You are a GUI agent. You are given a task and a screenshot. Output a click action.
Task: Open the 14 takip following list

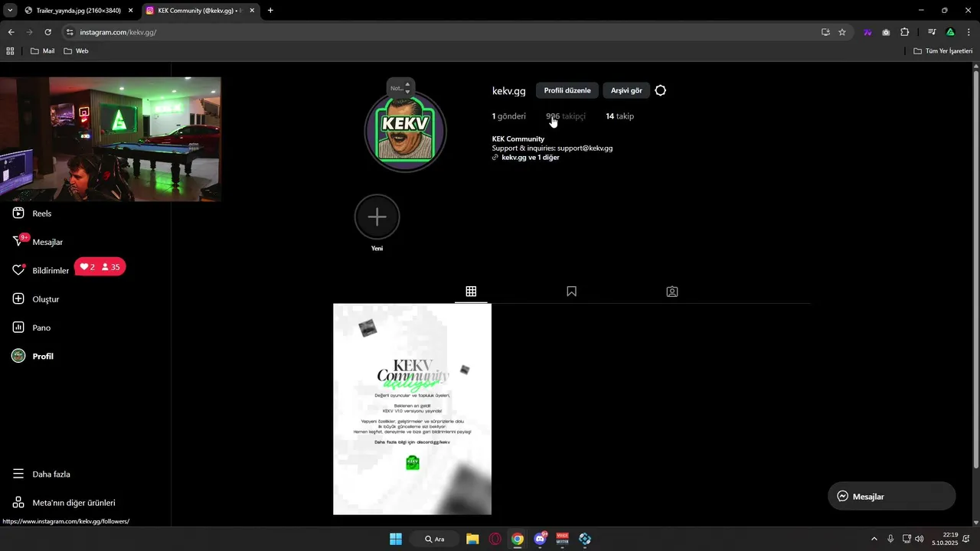click(x=619, y=116)
